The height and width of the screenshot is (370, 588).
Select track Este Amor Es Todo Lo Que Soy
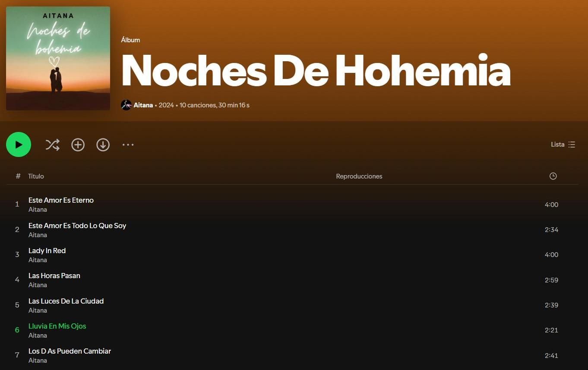(77, 226)
